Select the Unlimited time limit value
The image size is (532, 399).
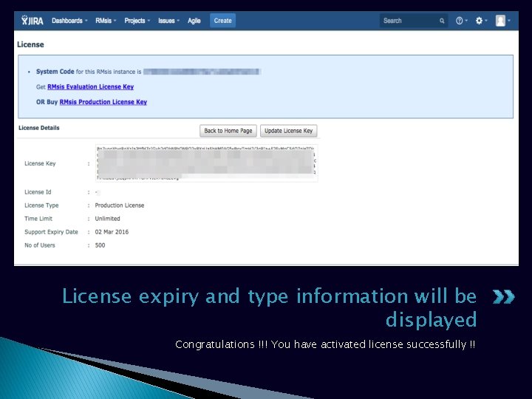click(x=108, y=219)
